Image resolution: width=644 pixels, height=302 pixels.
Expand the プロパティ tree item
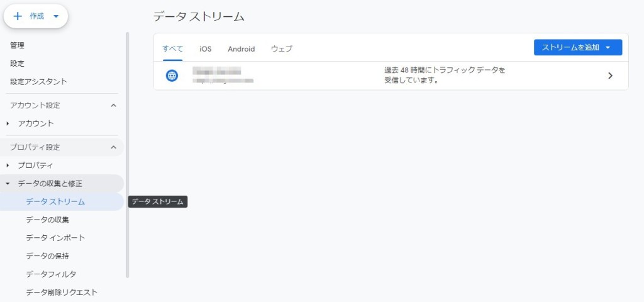click(8, 165)
